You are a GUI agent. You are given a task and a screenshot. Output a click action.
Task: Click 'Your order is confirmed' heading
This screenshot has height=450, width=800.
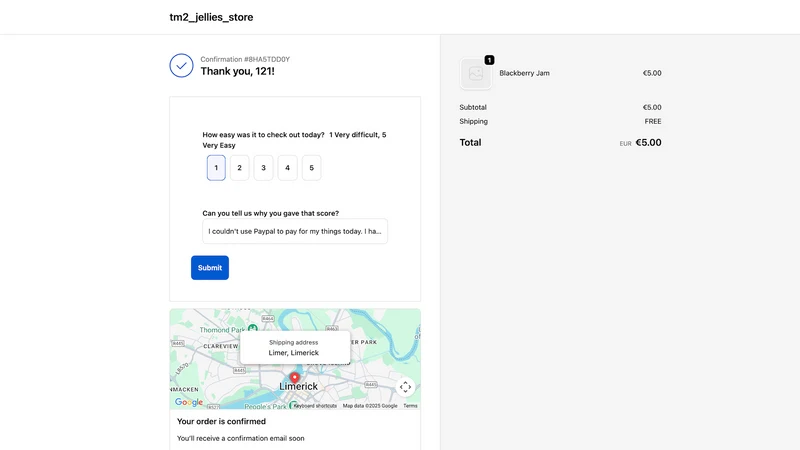point(221,421)
